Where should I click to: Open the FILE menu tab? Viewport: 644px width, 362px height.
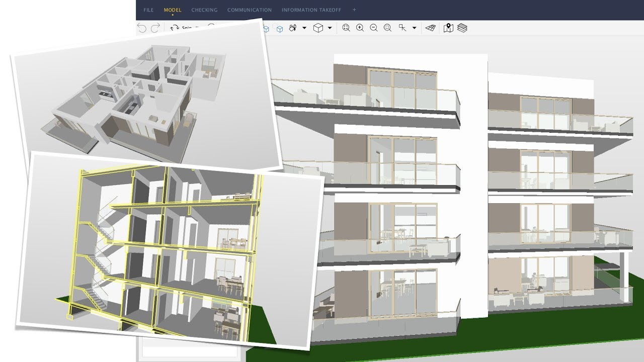148,10
